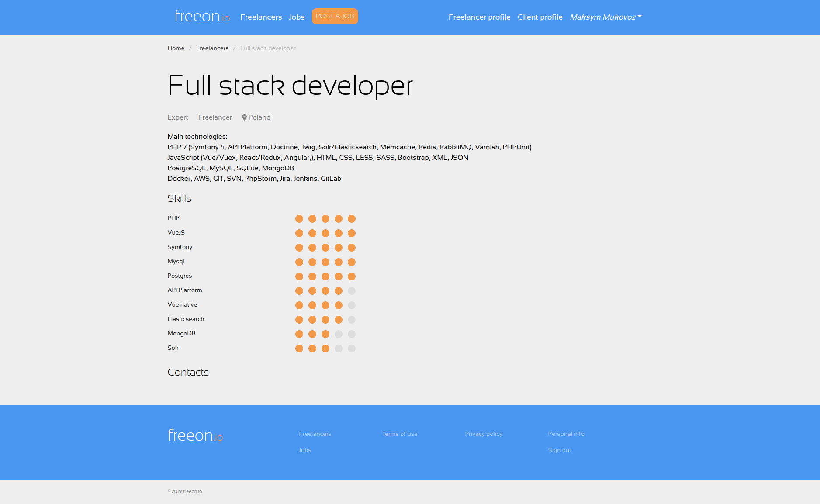Open the Jobs page from the top navigation
The width and height of the screenshot is (820, 504).
(297, 17)
